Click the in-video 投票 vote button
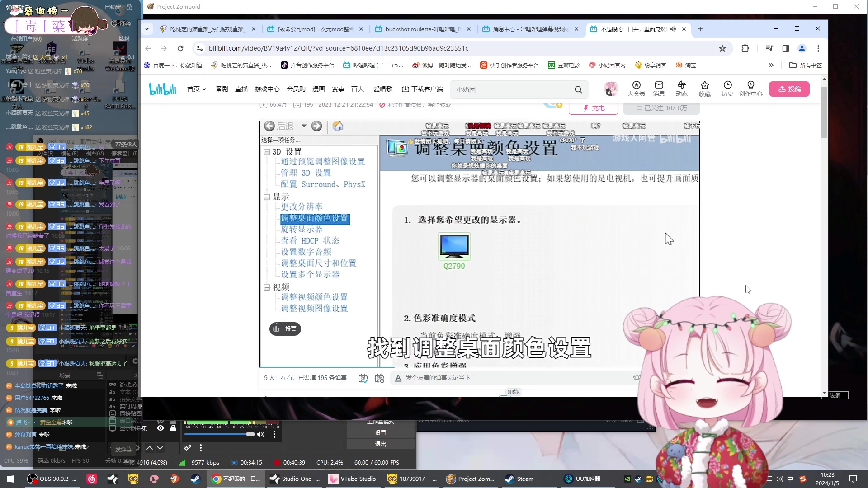This screenshot has height=488, width=868. coord(285,329)
